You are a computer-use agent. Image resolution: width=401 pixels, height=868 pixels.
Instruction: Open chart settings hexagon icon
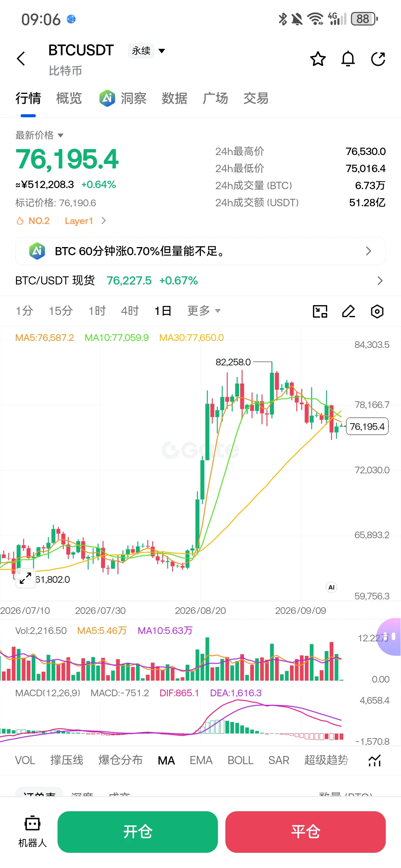[x=377, y=311]
